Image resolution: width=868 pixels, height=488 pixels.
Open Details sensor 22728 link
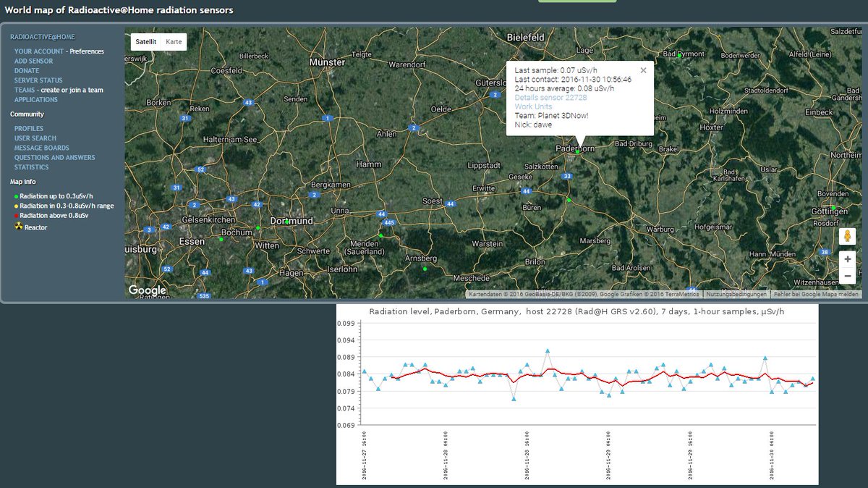[550, 98]
